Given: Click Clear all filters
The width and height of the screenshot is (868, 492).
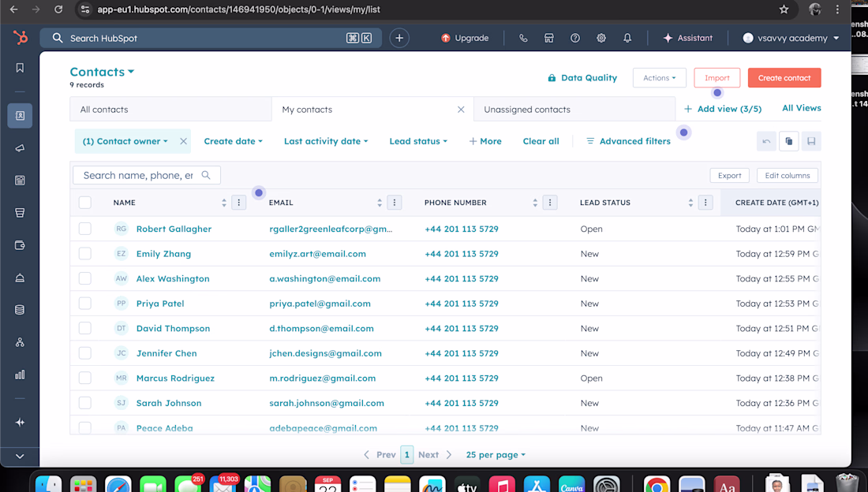Looking at the screenshot, I should [541, 141].
